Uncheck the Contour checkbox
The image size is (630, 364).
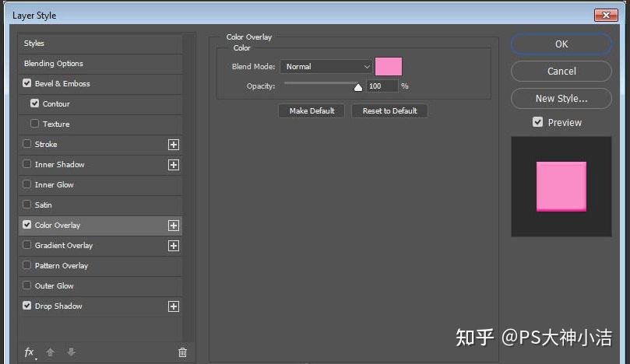click(x=34, y=103)
